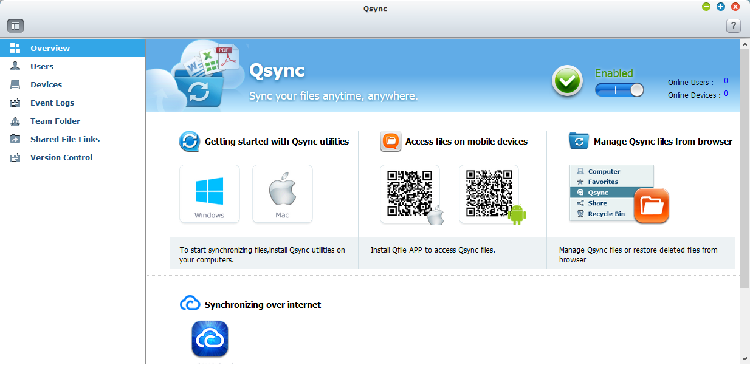750x365 pixels.
Task: Click Online Devices count value
Action: tap(726, 94)
